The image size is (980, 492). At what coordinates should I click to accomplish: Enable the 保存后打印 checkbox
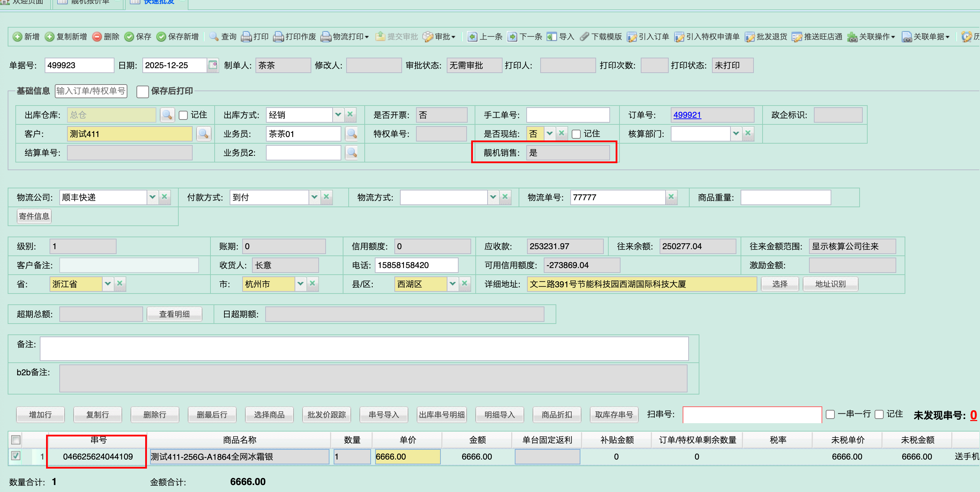(143, 92)
